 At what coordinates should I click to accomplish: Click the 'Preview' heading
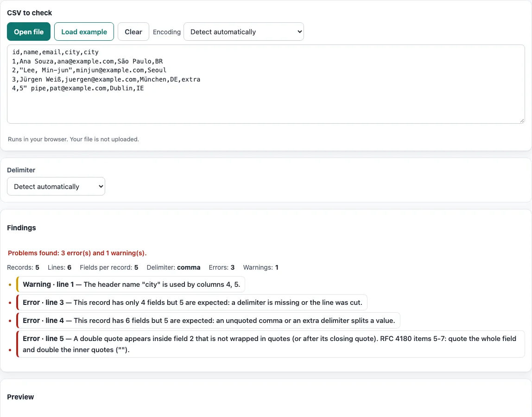(x=20, y=397)
